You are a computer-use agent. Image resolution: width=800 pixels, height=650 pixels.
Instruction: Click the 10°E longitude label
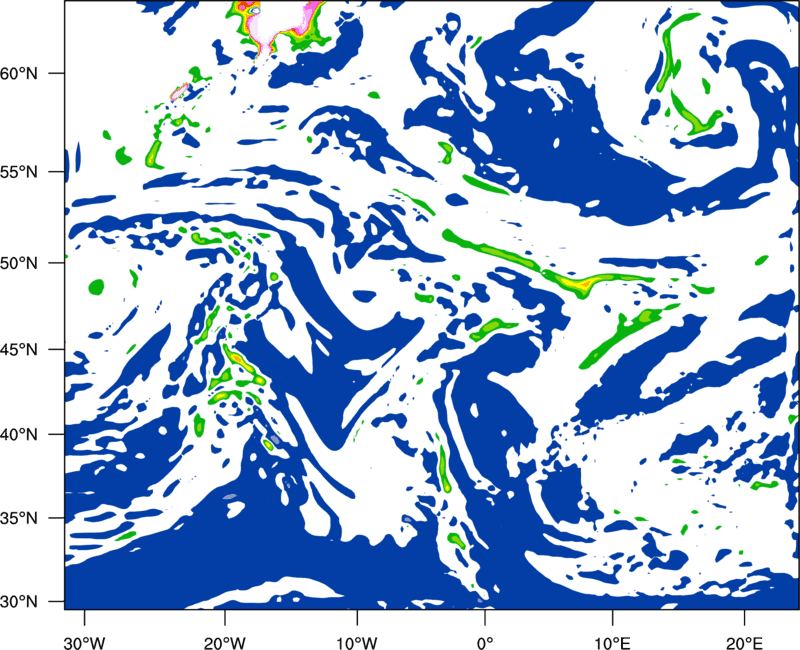(612, 643)
